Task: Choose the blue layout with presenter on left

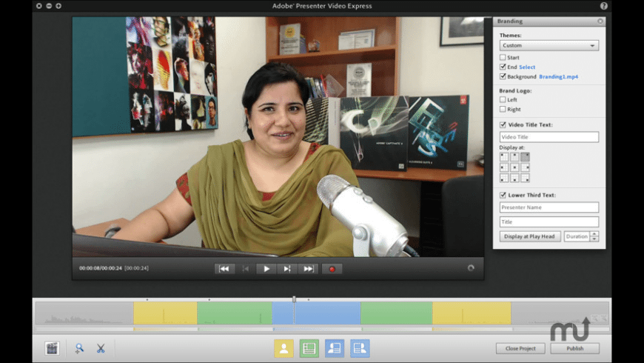Action: tap(335, 348)
